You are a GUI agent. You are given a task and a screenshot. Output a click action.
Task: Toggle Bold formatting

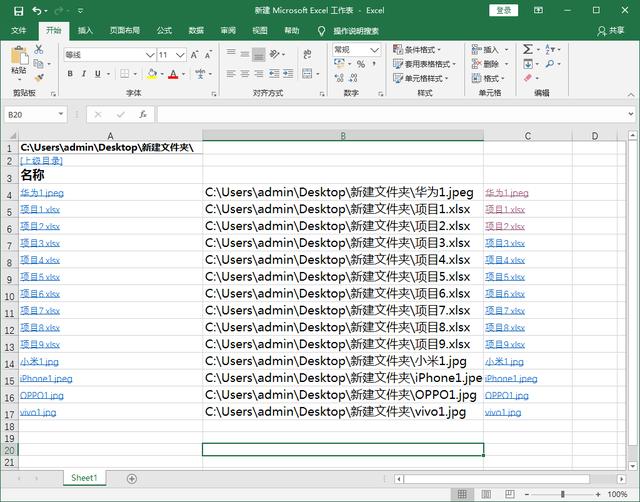coord(70,74)
